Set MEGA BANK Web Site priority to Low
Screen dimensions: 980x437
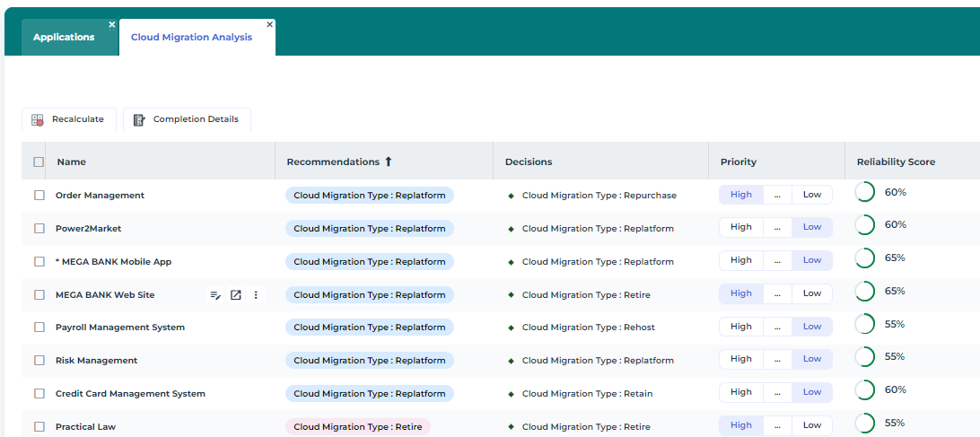tap(812, 293)
